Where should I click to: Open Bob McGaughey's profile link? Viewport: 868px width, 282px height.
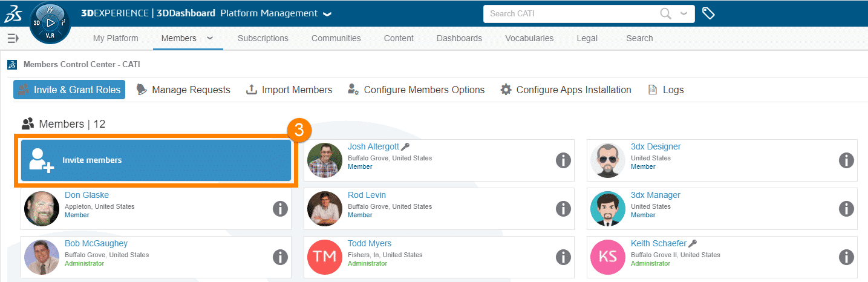96,243
